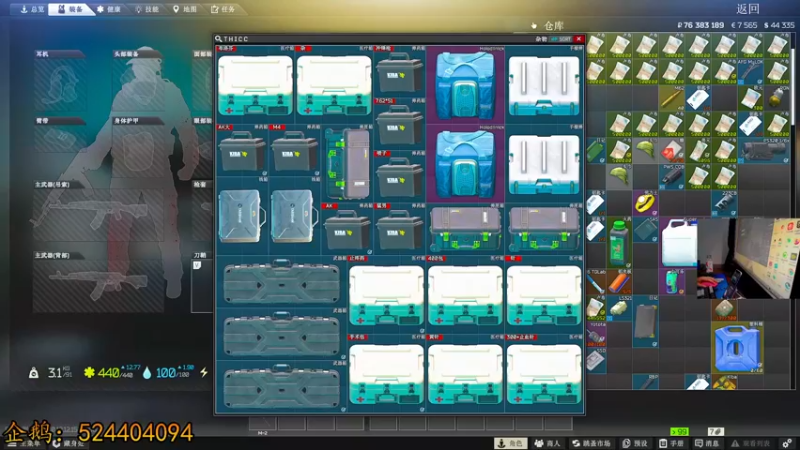Select the medical case tagged 手术包

[386, 374]
